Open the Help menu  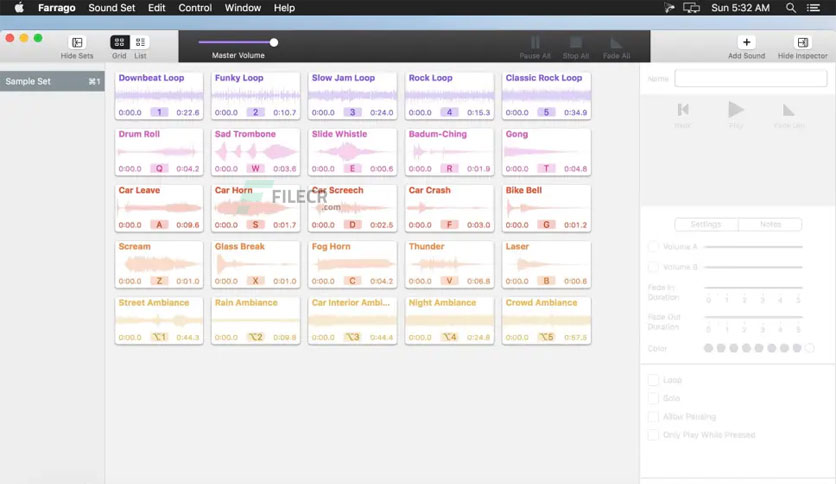284,8
